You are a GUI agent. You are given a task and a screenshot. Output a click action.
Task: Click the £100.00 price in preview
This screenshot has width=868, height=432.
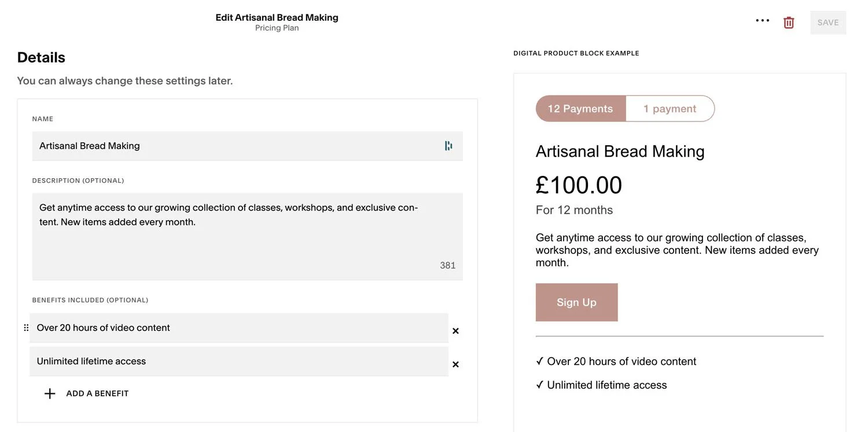click(579, 185)
